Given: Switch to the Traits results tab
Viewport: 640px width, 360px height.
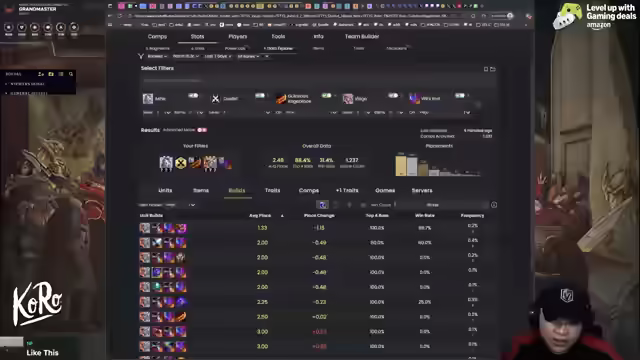Looking at the screenshot, I should pyautogui.click(x=272, y=190).
